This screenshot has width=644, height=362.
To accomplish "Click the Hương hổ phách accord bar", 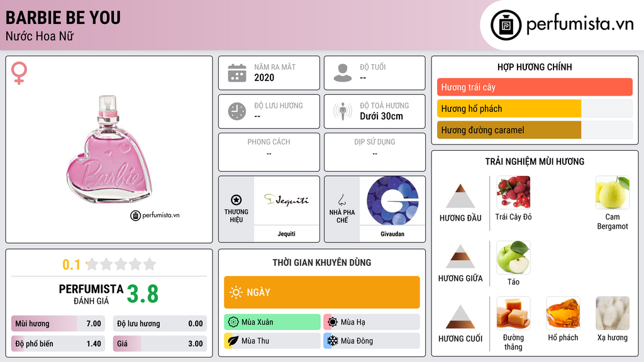I will click(x=535, y=108).
